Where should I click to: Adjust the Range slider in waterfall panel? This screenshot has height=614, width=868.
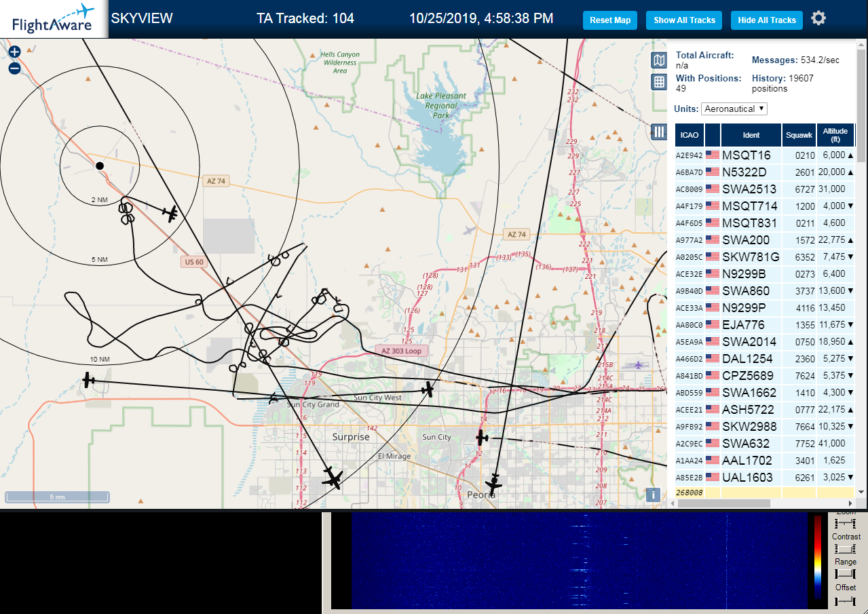(x=846, y=574)
